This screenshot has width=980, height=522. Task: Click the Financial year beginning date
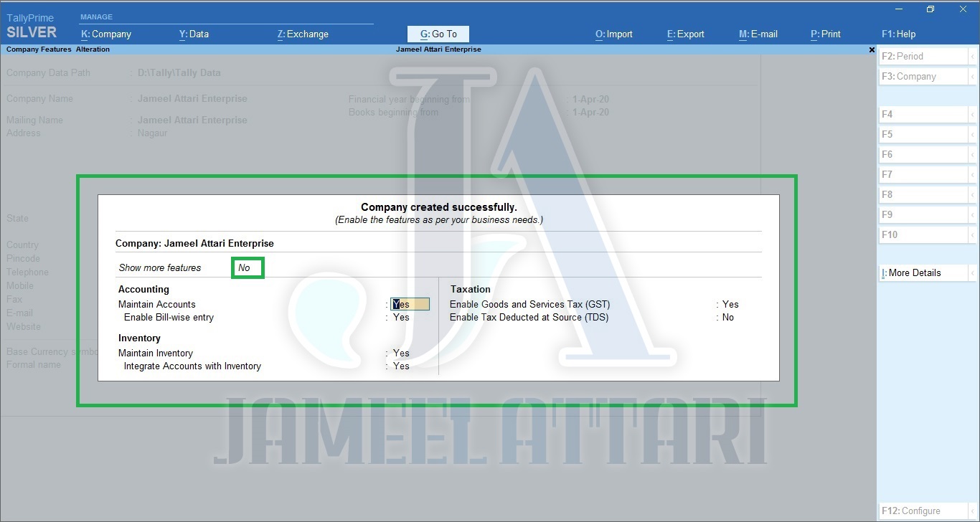click(590, 99)
